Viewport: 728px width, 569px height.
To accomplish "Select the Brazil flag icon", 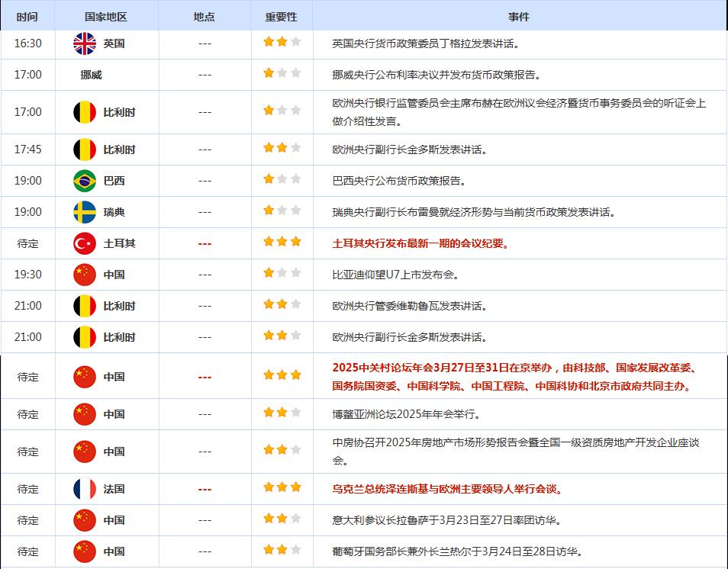I will 85,181.
